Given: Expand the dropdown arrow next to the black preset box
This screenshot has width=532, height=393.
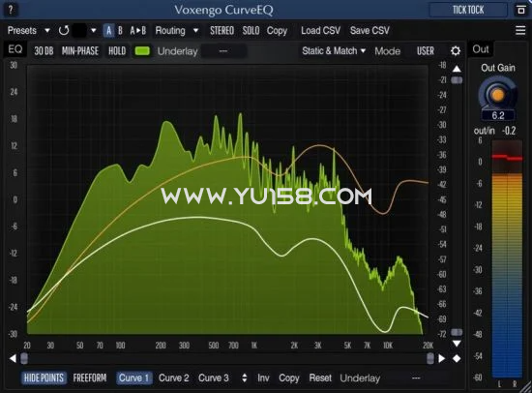Looking at the screenshot, I should point(93,31).
